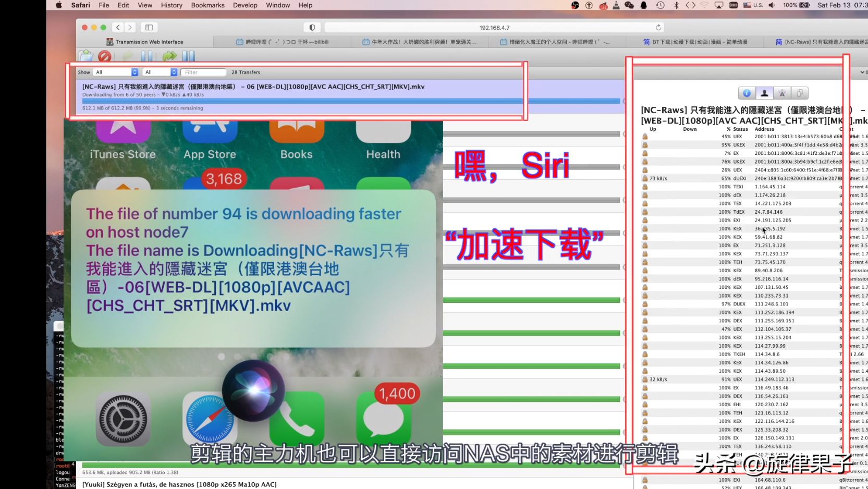The height and width of the screenshot is (489, 868).
Task: Reload the 192.168.4.7 page
Action: point(658,28)
